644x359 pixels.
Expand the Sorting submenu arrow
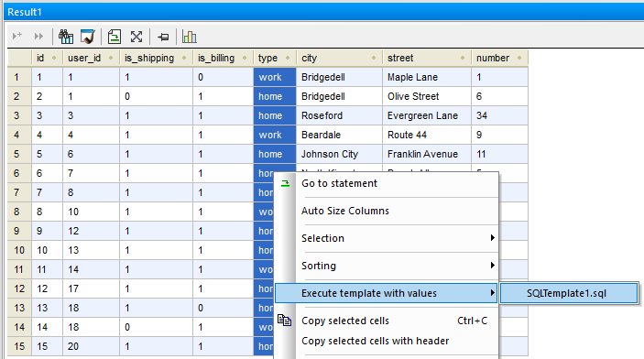tap(492, 266)
